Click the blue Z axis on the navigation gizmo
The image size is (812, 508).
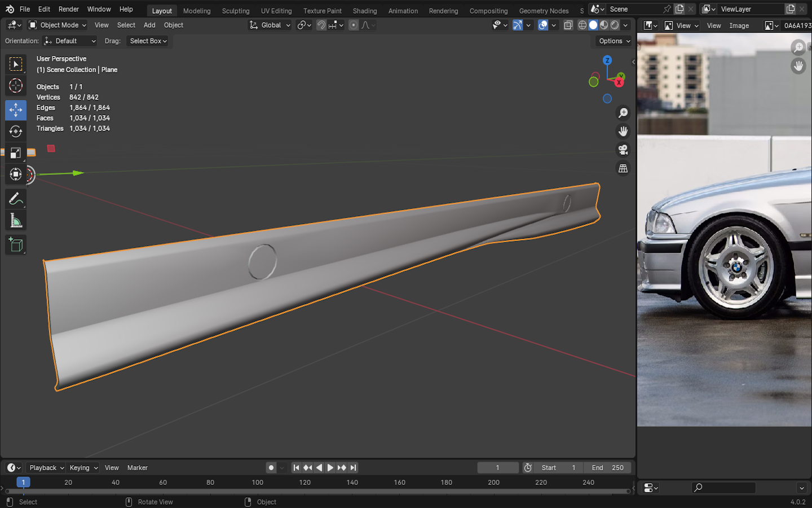pos(607,60)
